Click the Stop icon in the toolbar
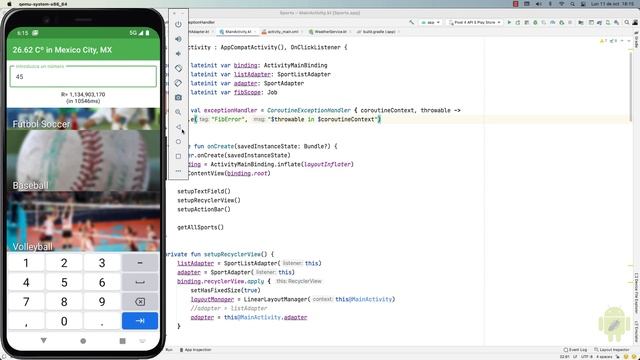640x360 pixels. (570, 22)
